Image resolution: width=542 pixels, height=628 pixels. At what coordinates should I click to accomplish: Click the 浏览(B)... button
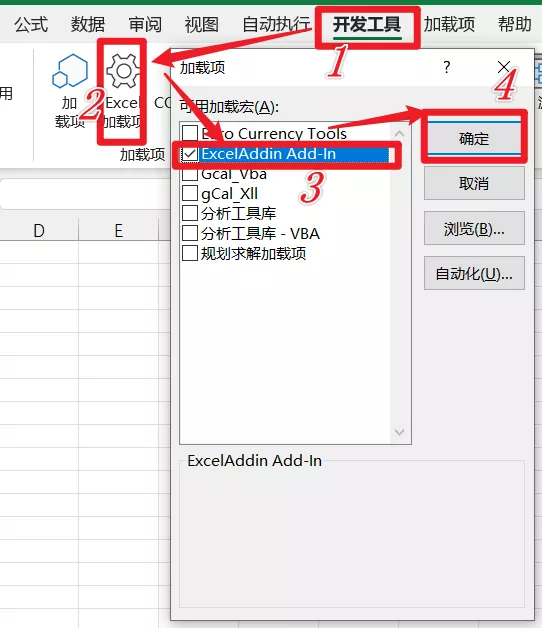474,229
